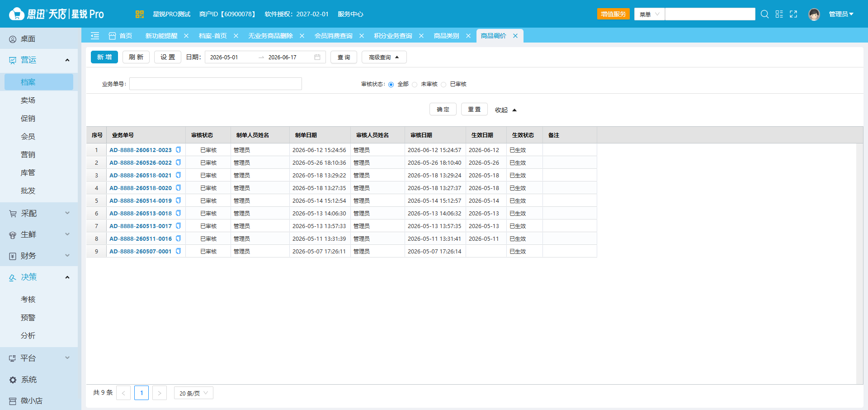Viewport: 868px width, 410px height.
Task: Click the 刷新 button
Action: tap(136, 57)
